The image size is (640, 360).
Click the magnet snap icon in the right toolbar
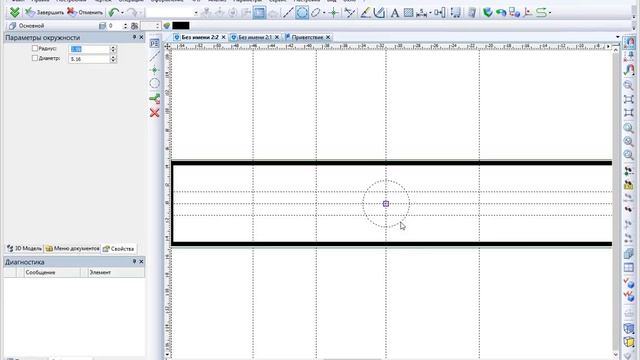(629, 42)
